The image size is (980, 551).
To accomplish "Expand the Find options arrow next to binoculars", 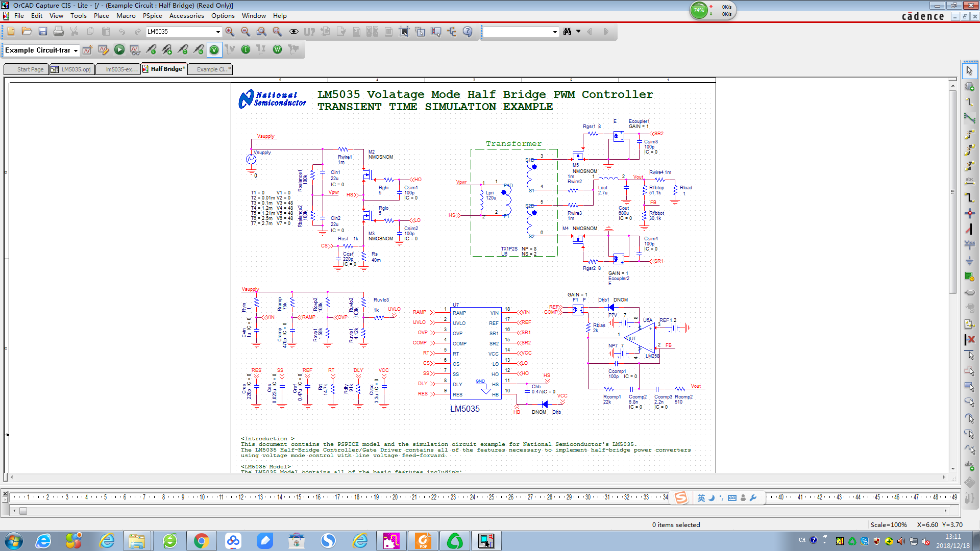I will click(578, 32).
